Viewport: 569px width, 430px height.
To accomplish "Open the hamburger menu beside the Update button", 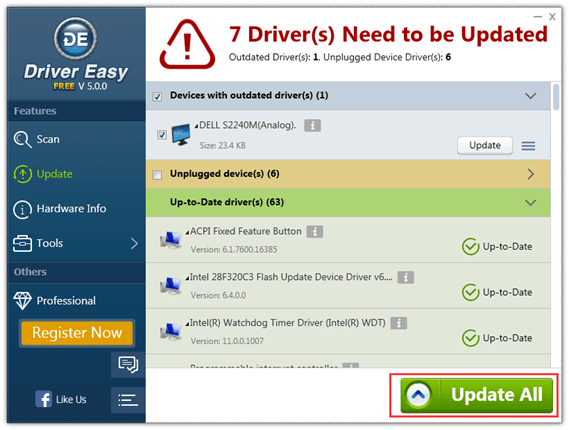I will coord(528,146).
